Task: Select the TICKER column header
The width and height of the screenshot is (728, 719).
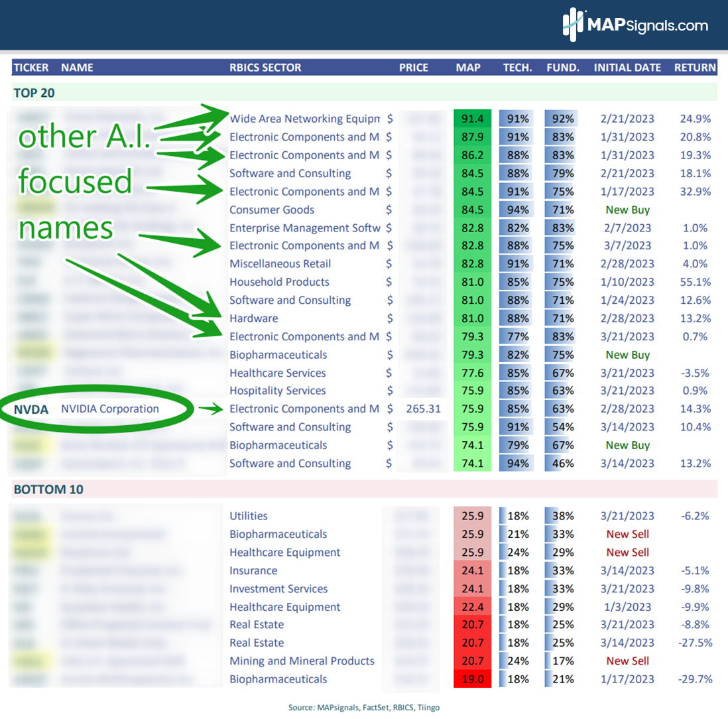Action: tap(31, 68)
